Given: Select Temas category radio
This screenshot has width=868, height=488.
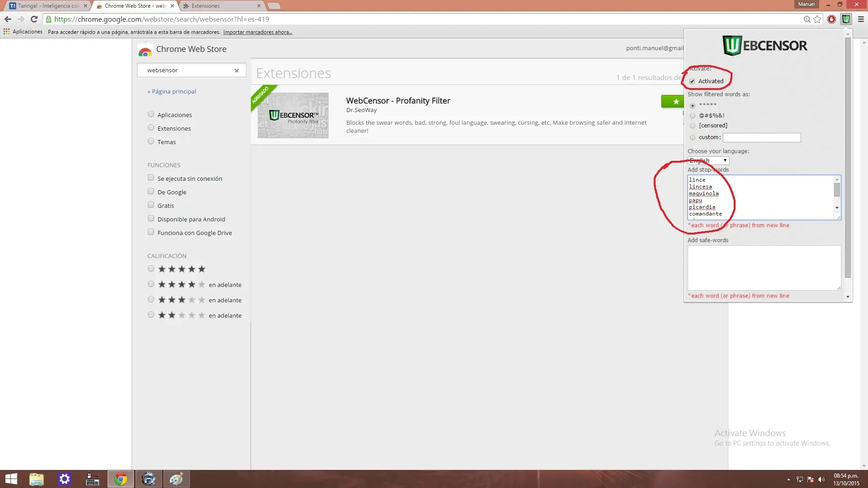Looking at the screenshot, I should pos(151,141).
